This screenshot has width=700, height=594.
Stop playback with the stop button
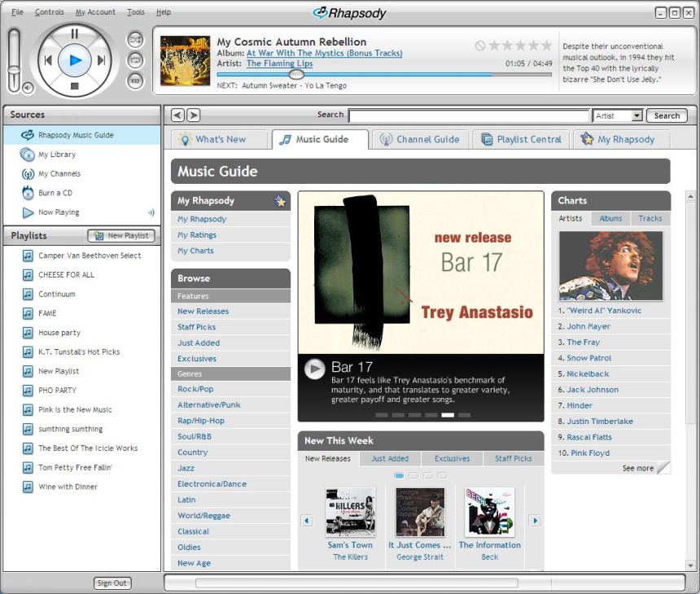(75, 86)
